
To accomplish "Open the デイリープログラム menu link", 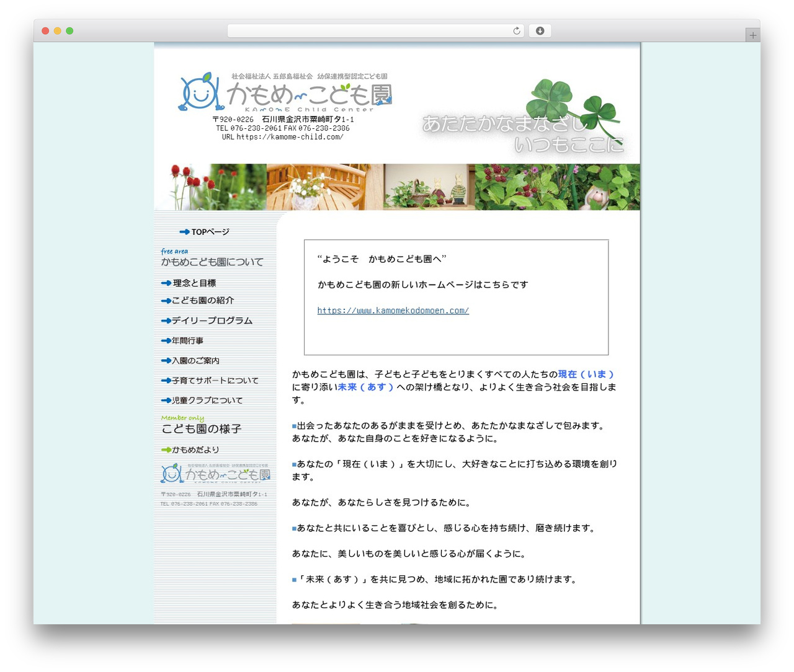I will [207, 321].
